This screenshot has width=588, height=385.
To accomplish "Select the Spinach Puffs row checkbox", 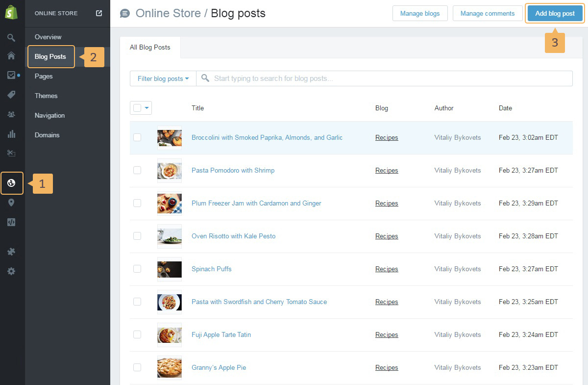I will tap(137, 269).
